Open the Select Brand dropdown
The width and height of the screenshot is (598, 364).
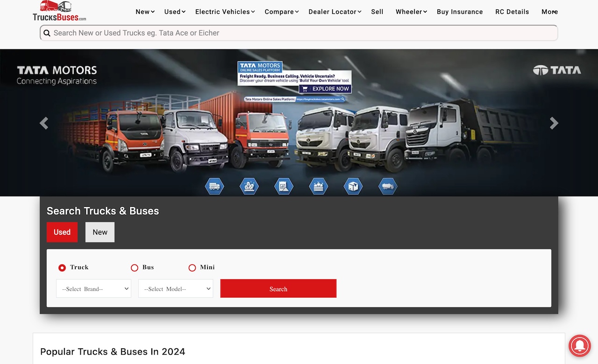coord(93,289)
